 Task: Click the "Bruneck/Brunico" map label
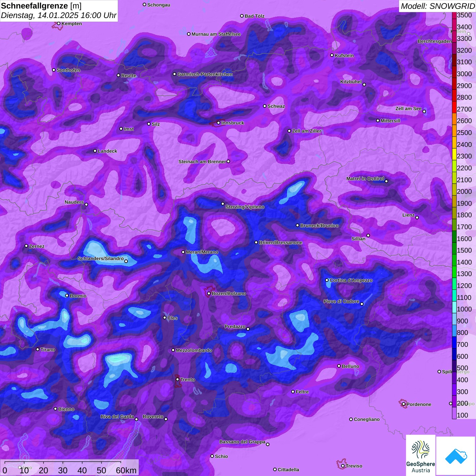click(320, 225)
